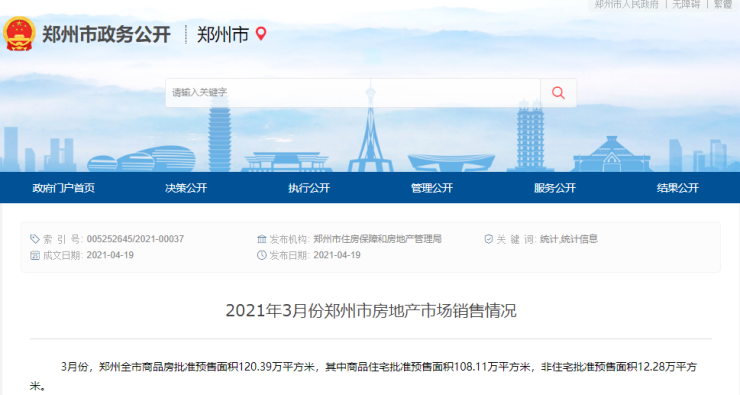Click the written-date calendar icon
Viewport: 740px width, 395px height.
pos(34,255)
